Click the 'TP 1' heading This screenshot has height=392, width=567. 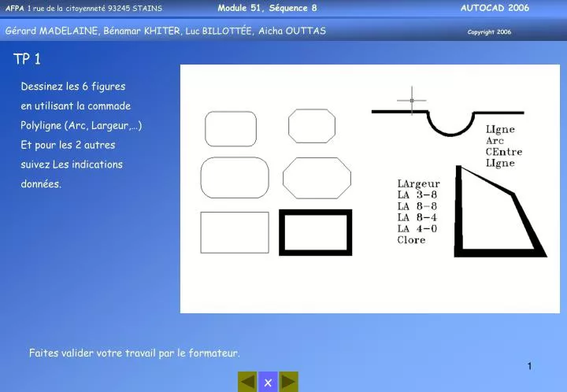pos(27,59)
